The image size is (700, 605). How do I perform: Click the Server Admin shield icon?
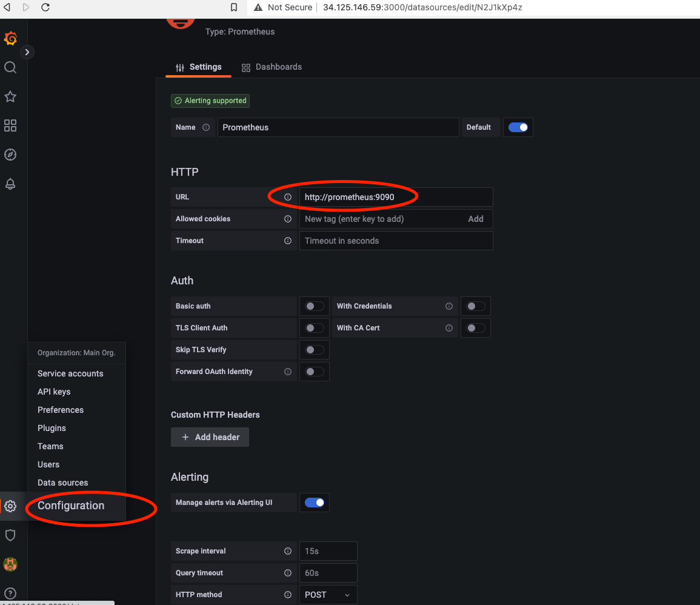(10, 535)
